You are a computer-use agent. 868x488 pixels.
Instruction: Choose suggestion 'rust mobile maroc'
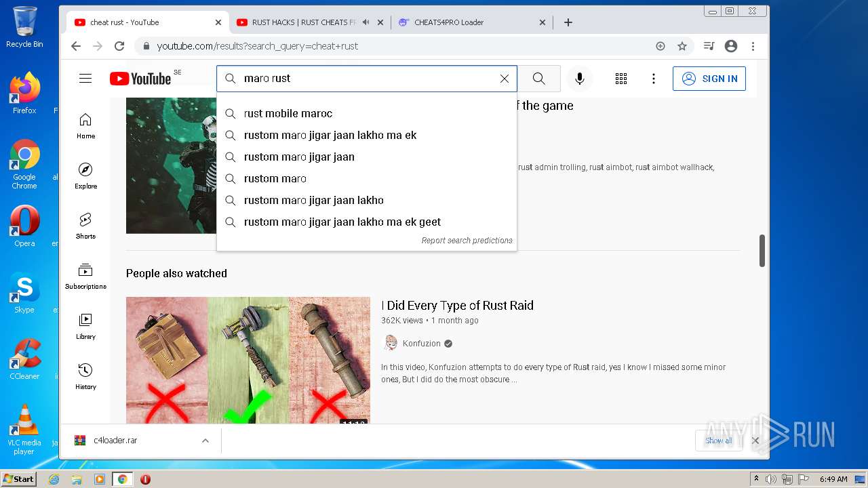[367, 113]
